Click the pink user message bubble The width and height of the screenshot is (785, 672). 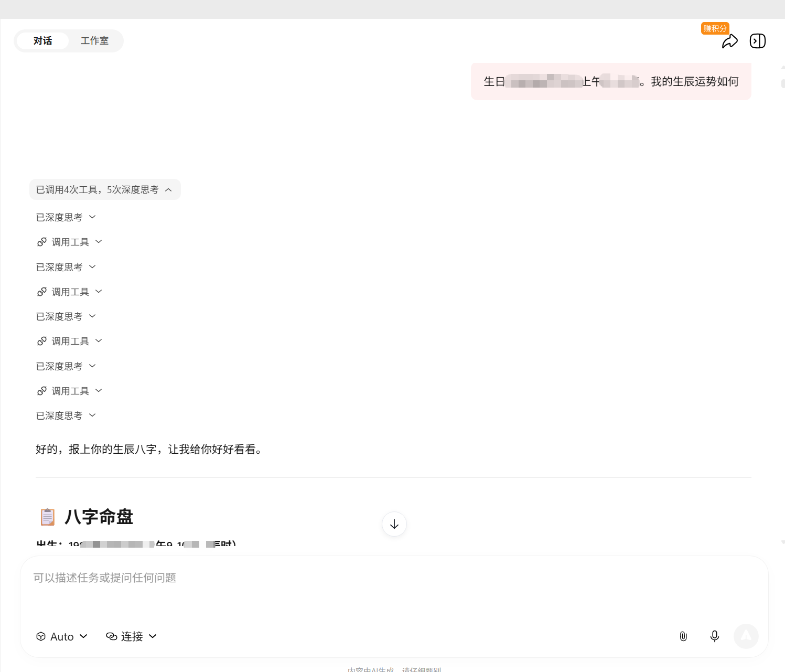(x=611, y=81)
